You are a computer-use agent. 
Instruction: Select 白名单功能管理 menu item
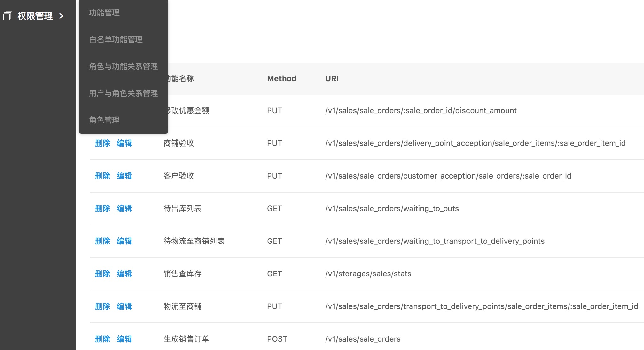[116, 40]
